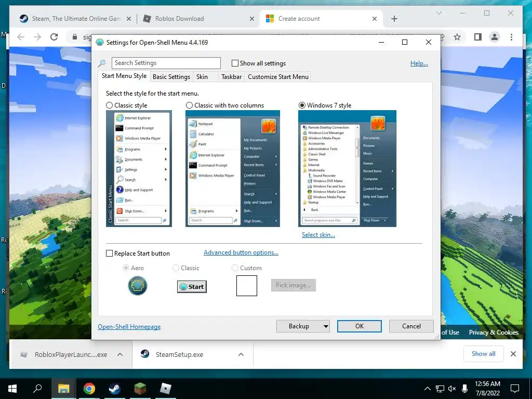Go back in Chrome browser

click(21, 37)
